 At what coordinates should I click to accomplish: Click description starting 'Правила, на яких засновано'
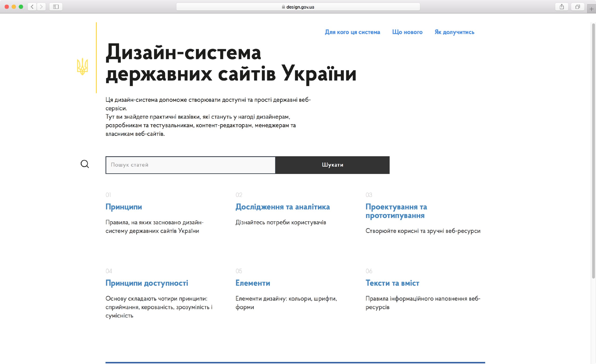[x=154, y=227]
